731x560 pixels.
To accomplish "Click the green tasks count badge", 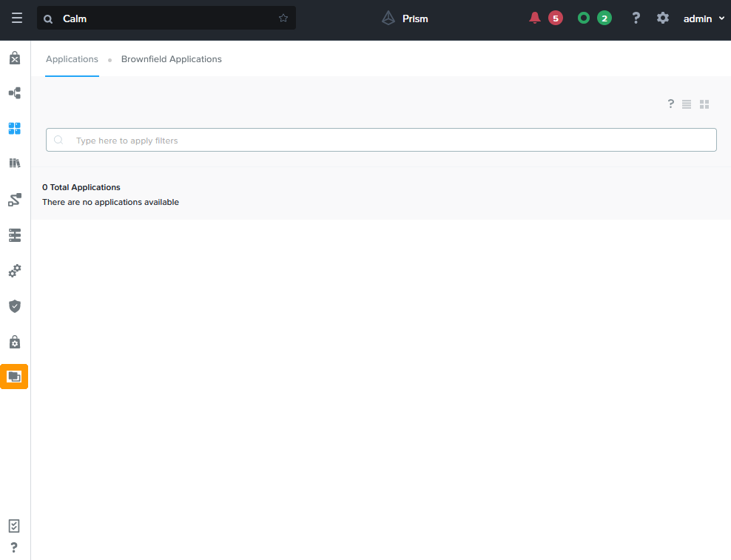I will pos(604,18).
